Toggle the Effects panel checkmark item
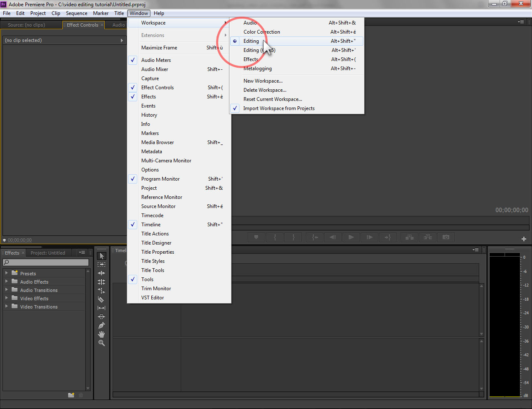532x409 pixels. click(179, 97)
